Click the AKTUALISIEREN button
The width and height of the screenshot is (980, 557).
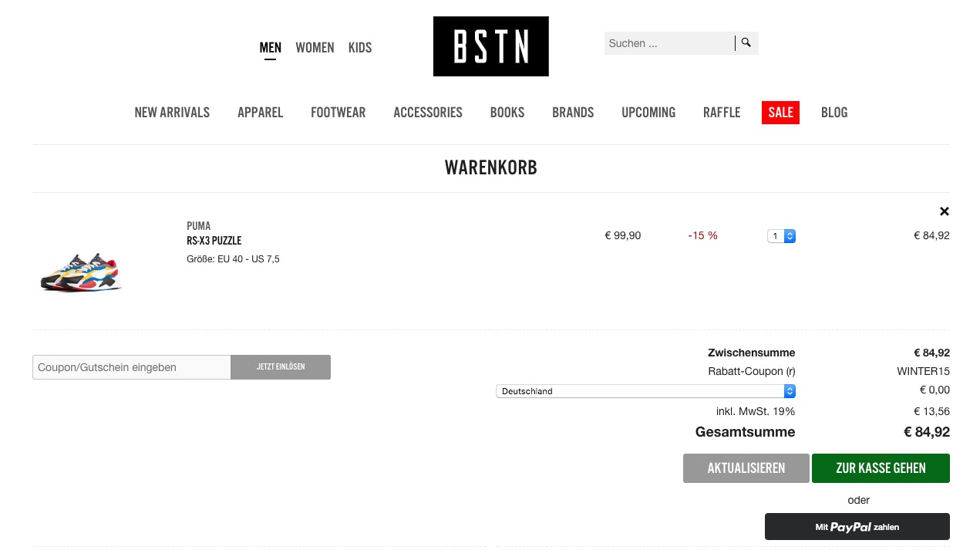[x=746, y=468]
